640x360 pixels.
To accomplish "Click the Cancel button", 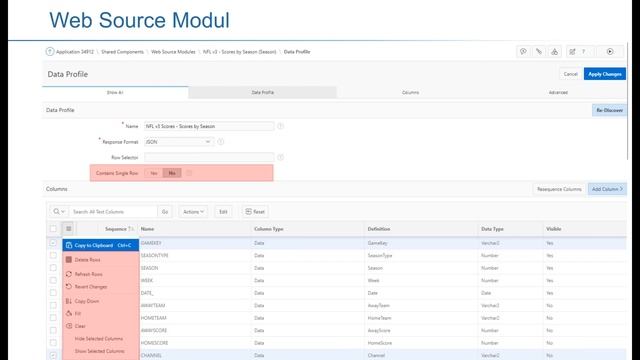I will pyautogui.click(x=570, y=74).
